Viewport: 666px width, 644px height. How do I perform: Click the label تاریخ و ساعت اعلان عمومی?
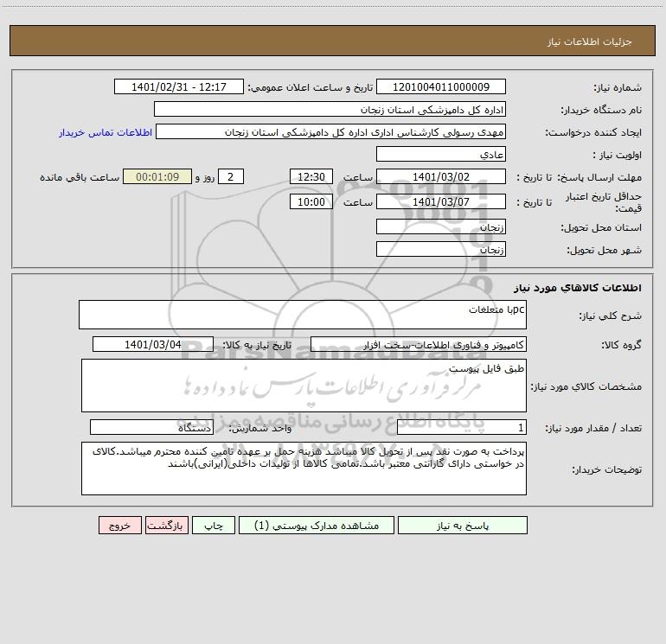click(311, 88)
